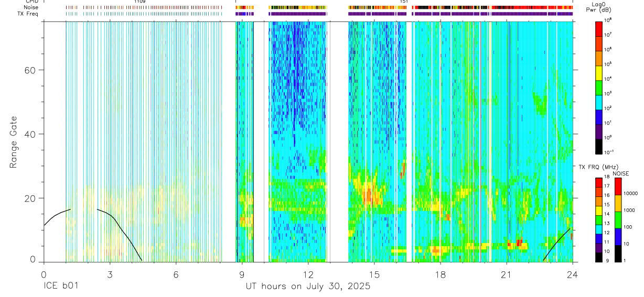
Task: Pick the green segment of the NOISE colorbar
Action: (618, 219)
